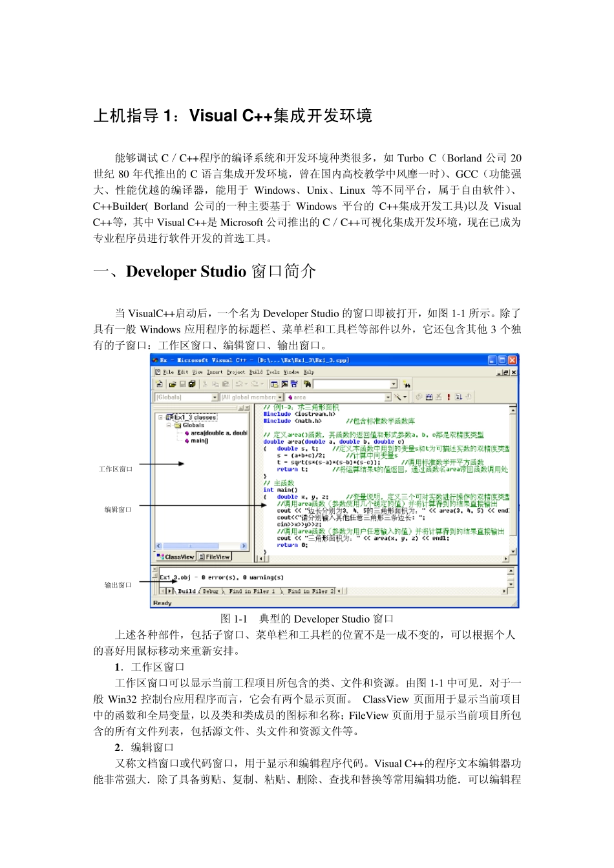Click the red exclamation Execute Program icon
The height and width of the screenshot is (868, 614).
449,397
